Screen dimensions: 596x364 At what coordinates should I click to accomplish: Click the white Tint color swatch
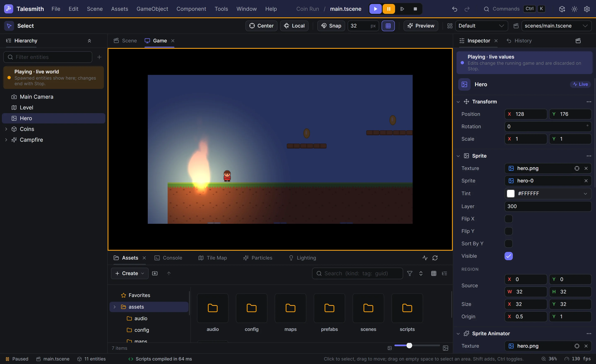(x=511, y=194)
